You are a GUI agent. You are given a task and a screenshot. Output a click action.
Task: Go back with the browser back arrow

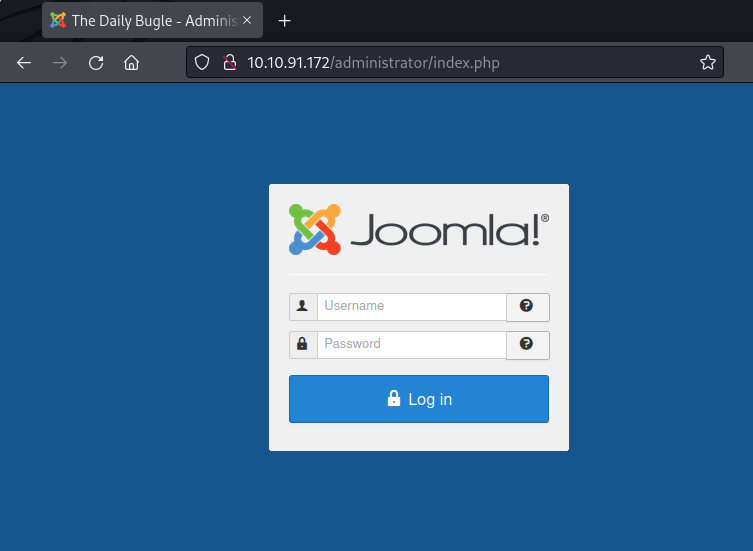click(x=24, y=63)
